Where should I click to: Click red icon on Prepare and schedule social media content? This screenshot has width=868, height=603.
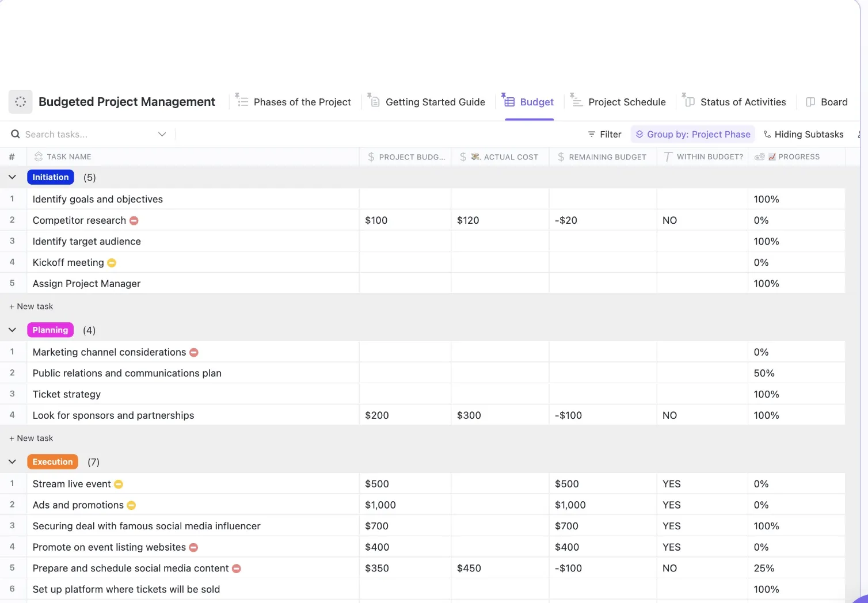pos(236,568)
